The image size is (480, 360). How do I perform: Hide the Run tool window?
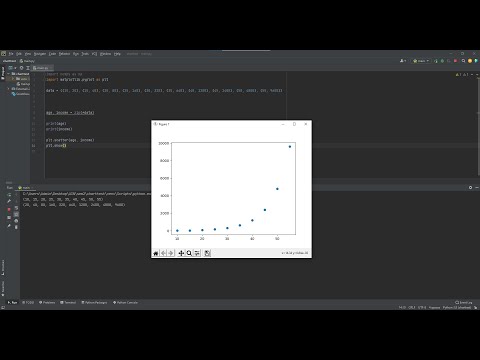[x=477, y=188]
